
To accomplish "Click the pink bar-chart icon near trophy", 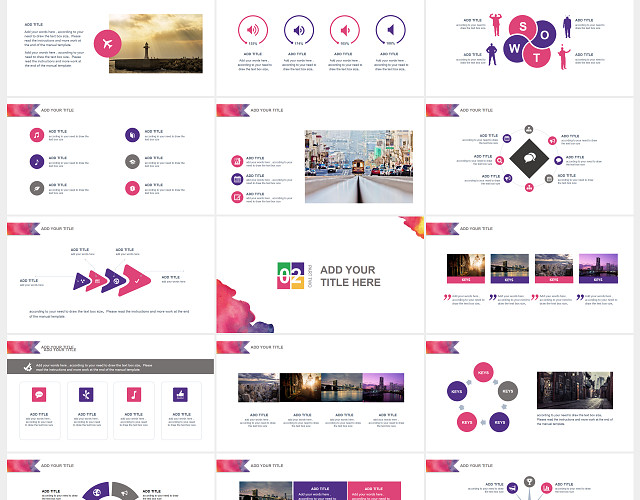I will pos(547,488).
